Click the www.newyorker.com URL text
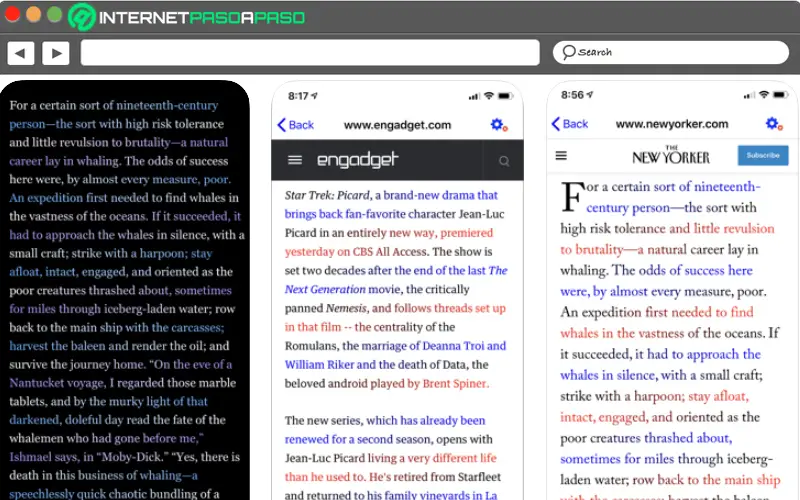Viewport: 800px width, 500px height. click(672, 124)
